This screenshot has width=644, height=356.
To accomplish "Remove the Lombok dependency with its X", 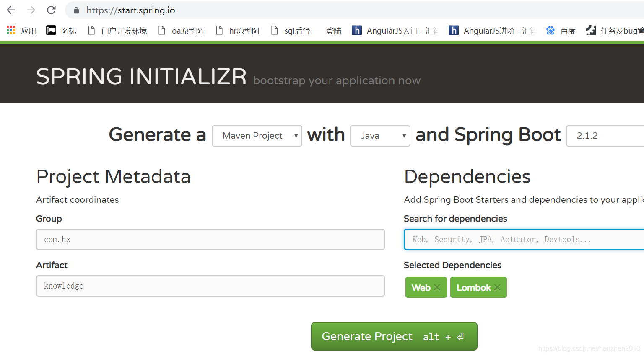I will tap(497, 287).
